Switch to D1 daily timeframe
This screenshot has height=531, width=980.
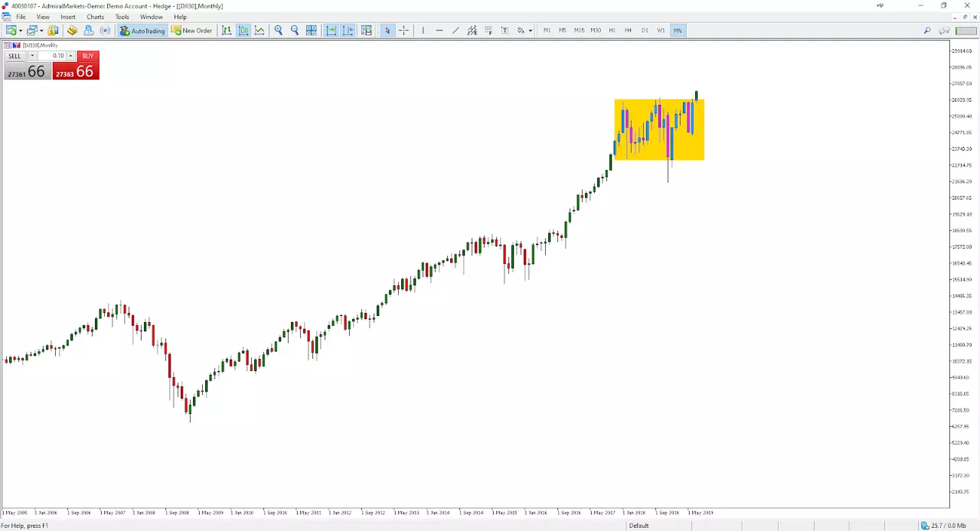pos(645,31)
